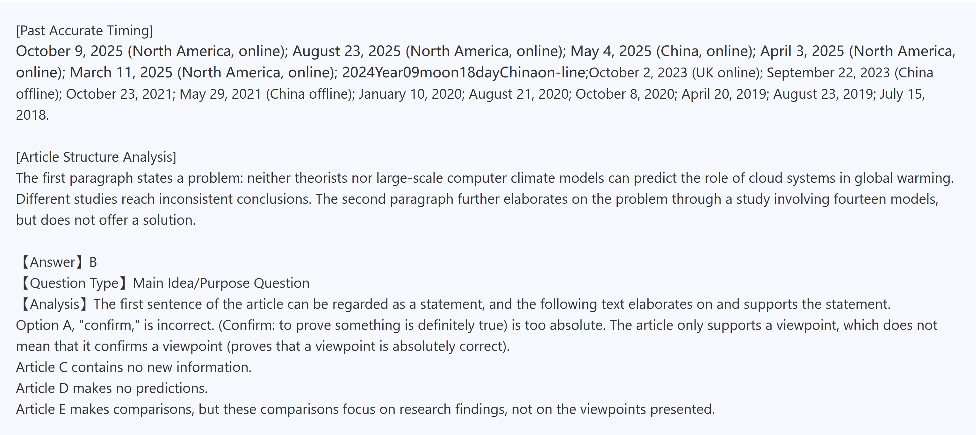Click the [Article Structure Analysis] heading
The image size is (980, 435).
click(x=96, y=157)
